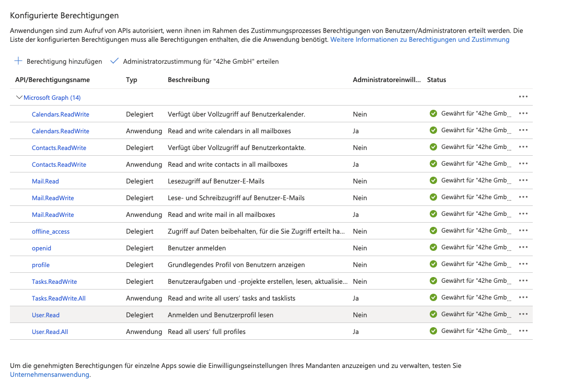Click green granted status icon in offline_access row
This screenshot has height=392, width=573.
pos(433,231)
